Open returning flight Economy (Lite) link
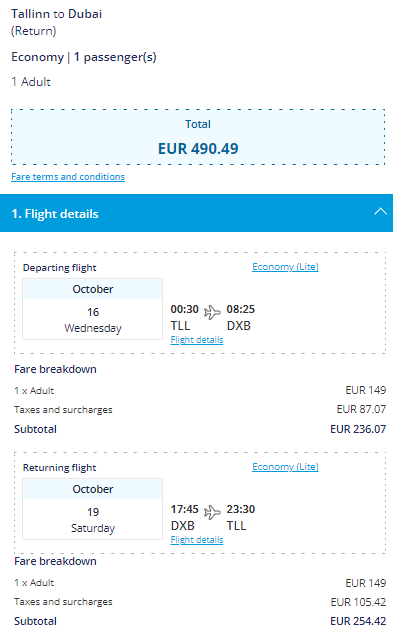The image size is (393, 628). click(x=285, y=467)
